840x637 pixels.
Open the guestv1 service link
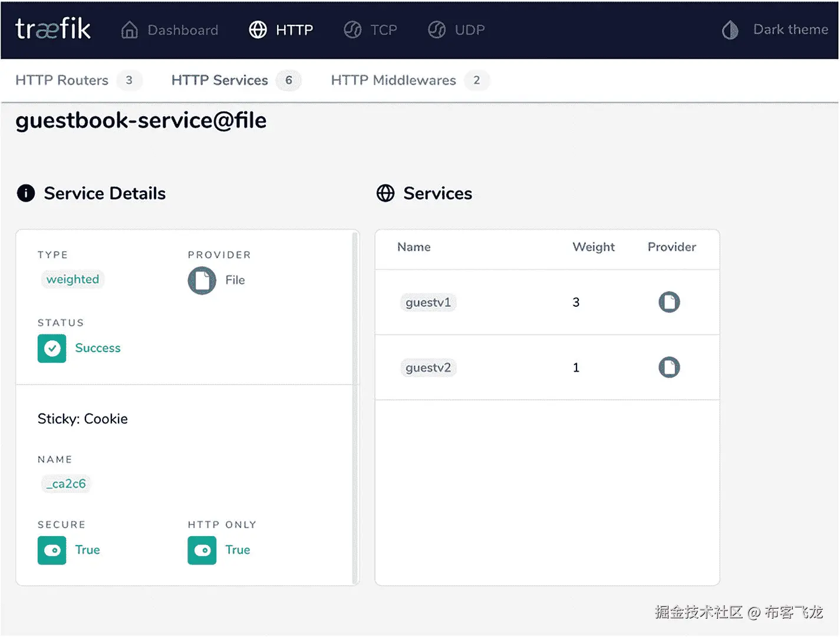coord(428,303)
